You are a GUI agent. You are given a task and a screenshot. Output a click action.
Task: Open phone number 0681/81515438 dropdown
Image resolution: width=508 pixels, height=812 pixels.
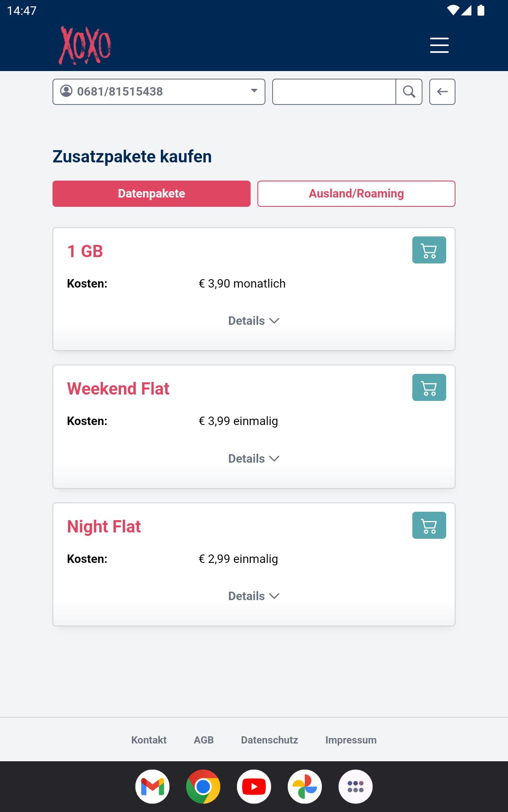(159, 92)
